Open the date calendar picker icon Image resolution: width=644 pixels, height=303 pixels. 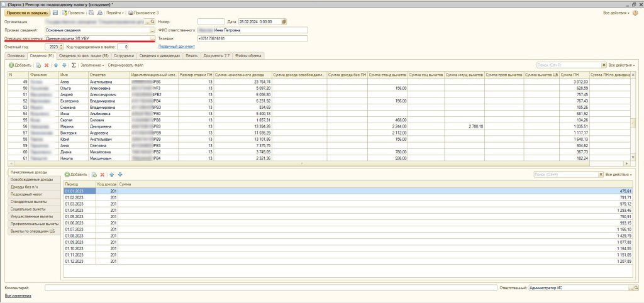pos(284,21)
